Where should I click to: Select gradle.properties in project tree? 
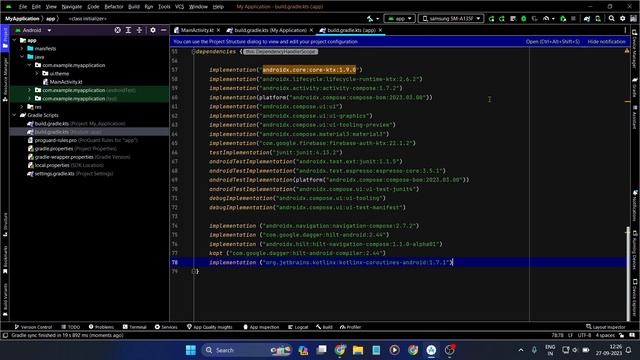pyautogui.click(x=54, y=149)
